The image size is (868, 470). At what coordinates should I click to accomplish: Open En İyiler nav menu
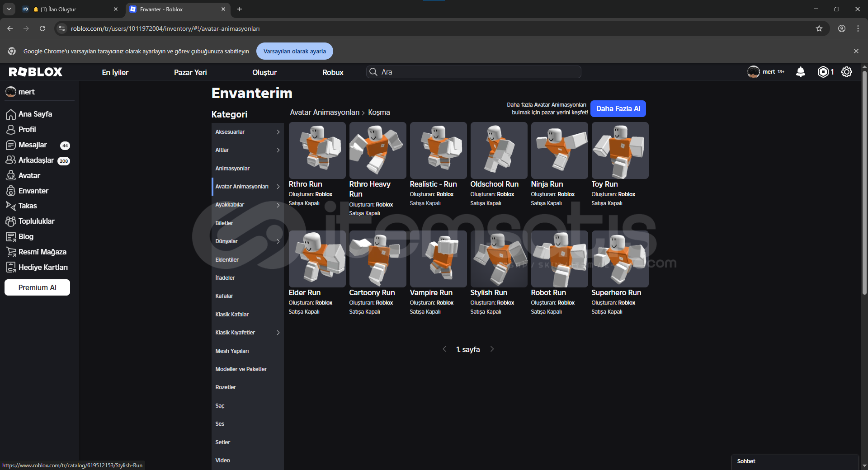click(x=115, y=72)
